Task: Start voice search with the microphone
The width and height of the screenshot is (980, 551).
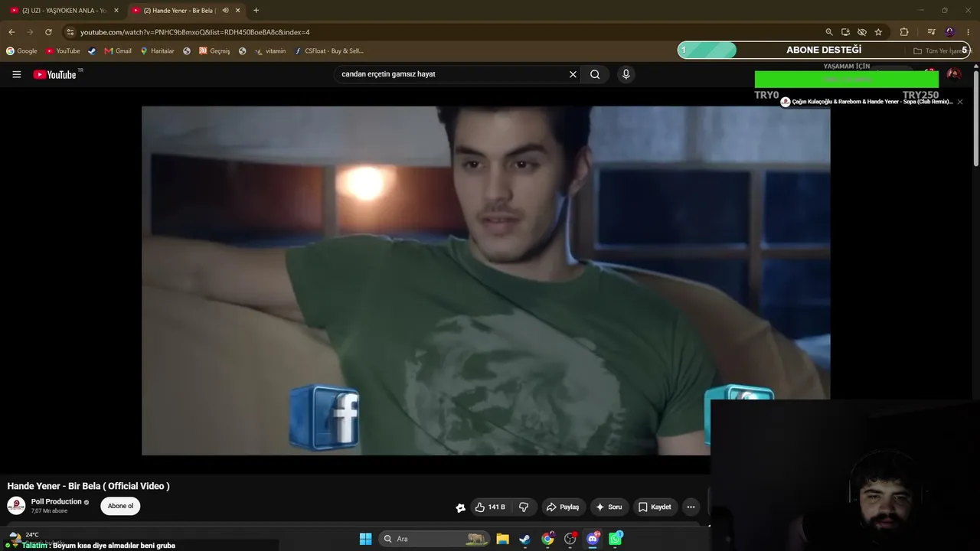Action: (626, 74)
